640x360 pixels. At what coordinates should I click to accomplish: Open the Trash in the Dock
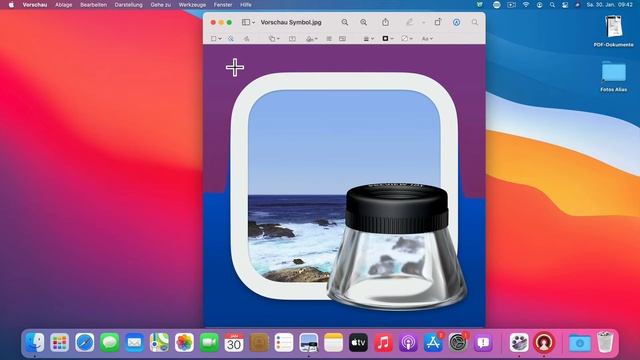(604, 342)
